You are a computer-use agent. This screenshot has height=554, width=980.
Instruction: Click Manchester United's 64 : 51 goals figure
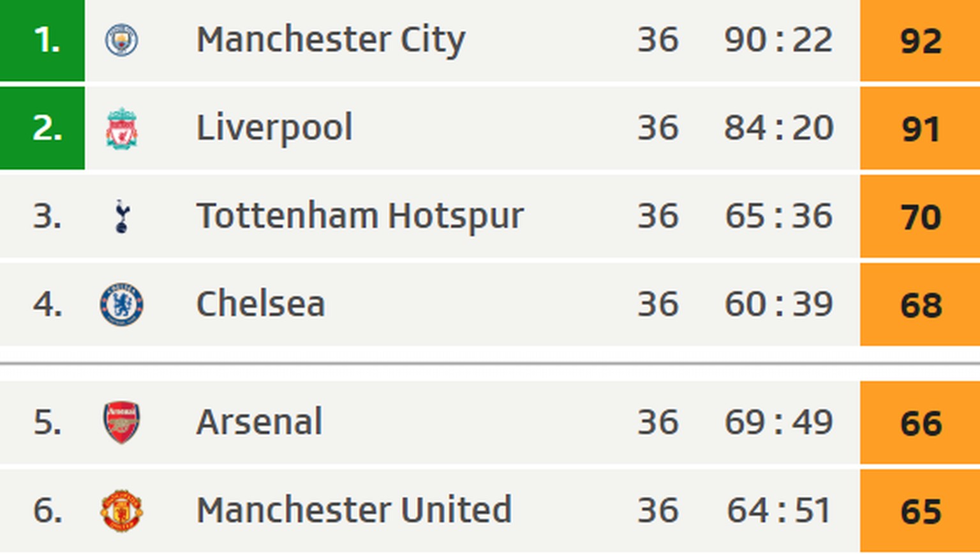point(778,511)
